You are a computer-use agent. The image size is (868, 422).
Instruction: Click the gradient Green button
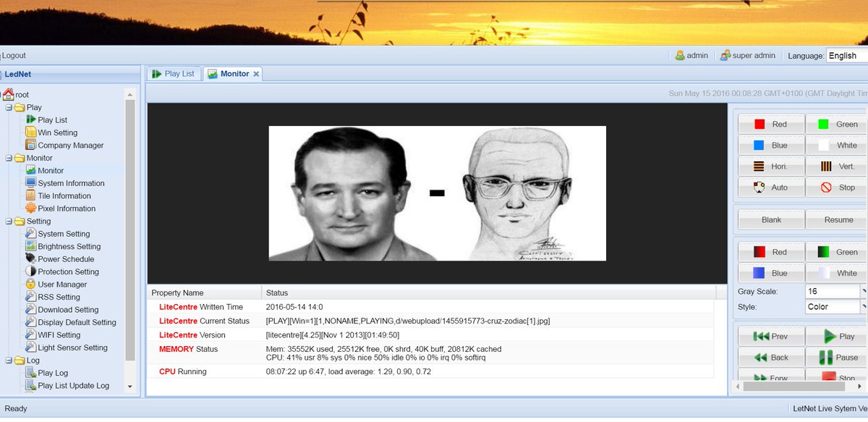click(837, 253)
